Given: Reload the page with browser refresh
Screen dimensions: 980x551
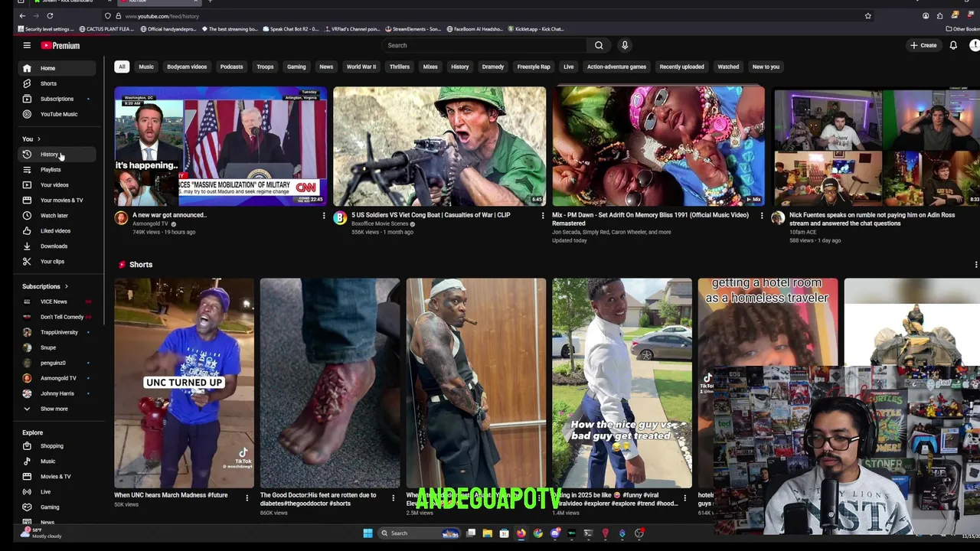Looking at the screenshot, I should tap(50, 16).
